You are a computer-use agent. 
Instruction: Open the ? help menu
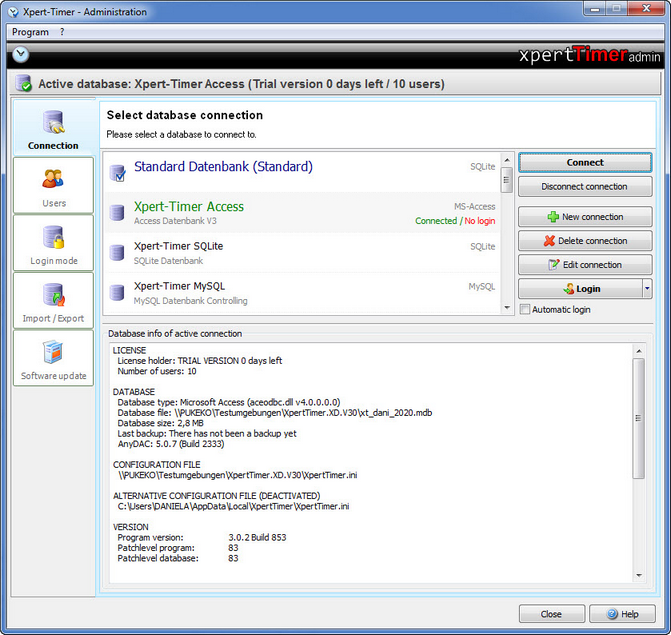pos(62,32)
